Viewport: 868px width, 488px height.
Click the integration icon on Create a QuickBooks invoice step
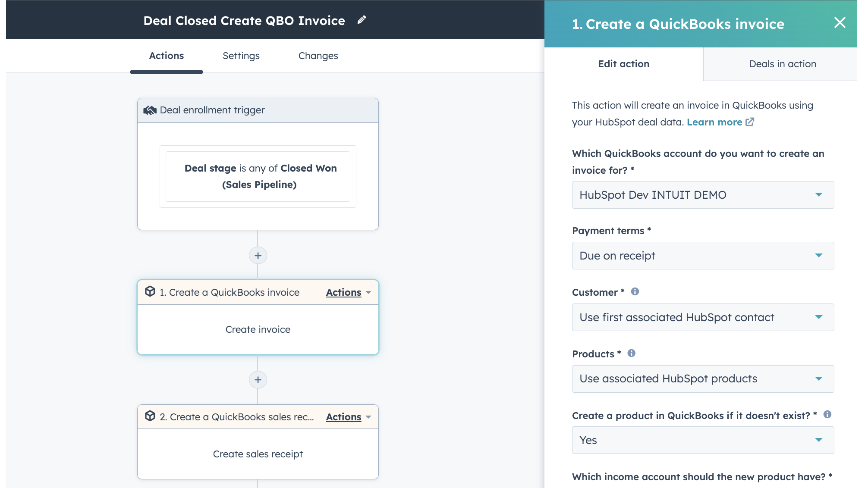150,292
